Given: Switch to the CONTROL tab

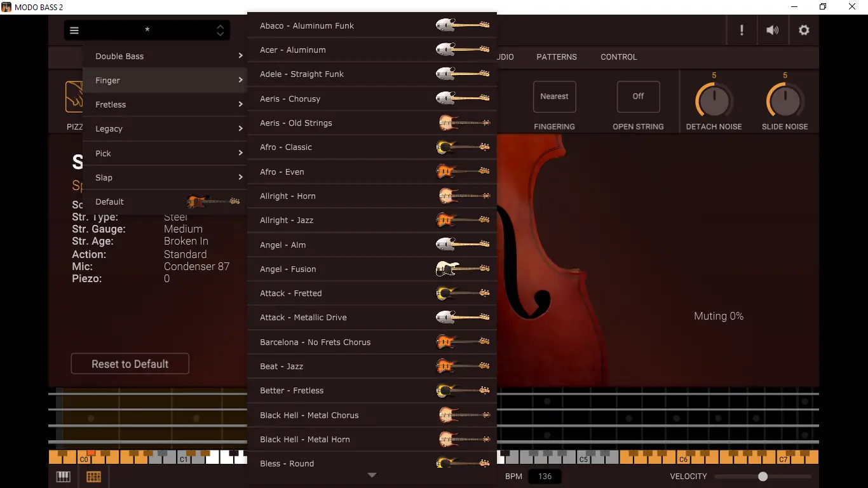Looking at the screenshot, I should (x=619, y=57).
